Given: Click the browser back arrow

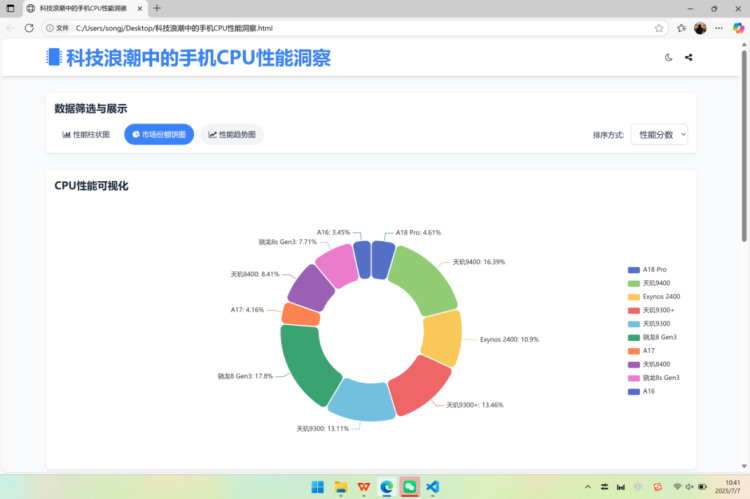Looking at the screenshot, I should pos(10,28).
